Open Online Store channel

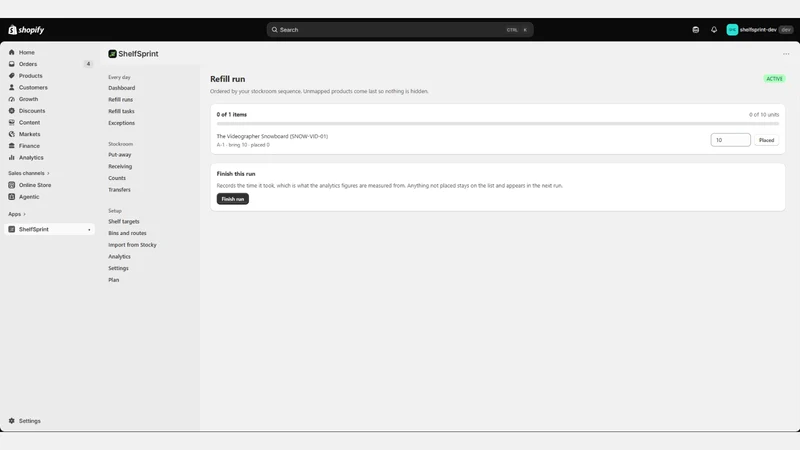coord(35,185)
